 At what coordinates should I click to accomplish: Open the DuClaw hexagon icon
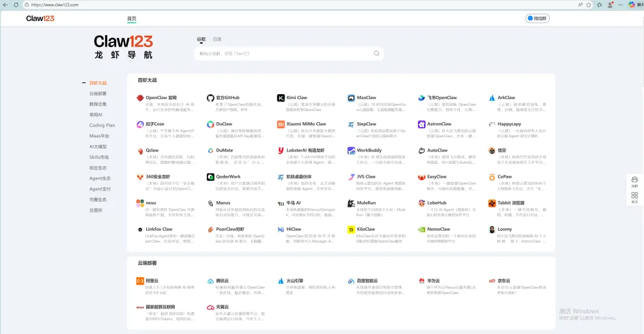[x=210, y=124]
